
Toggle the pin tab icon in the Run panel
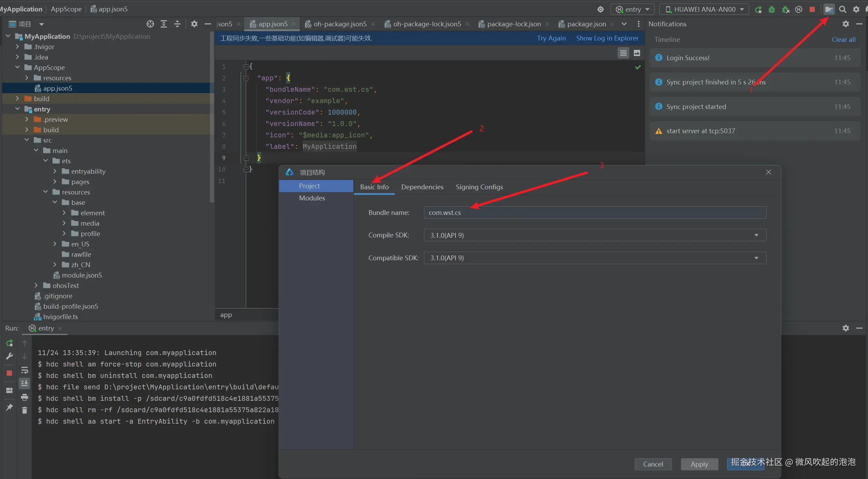pyautogui.click(x=9, y=407)
